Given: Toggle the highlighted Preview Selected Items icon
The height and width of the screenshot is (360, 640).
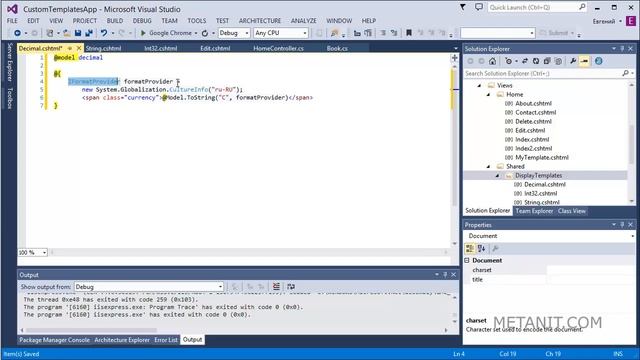Looking at the screenshot, I should coord(584,61).
